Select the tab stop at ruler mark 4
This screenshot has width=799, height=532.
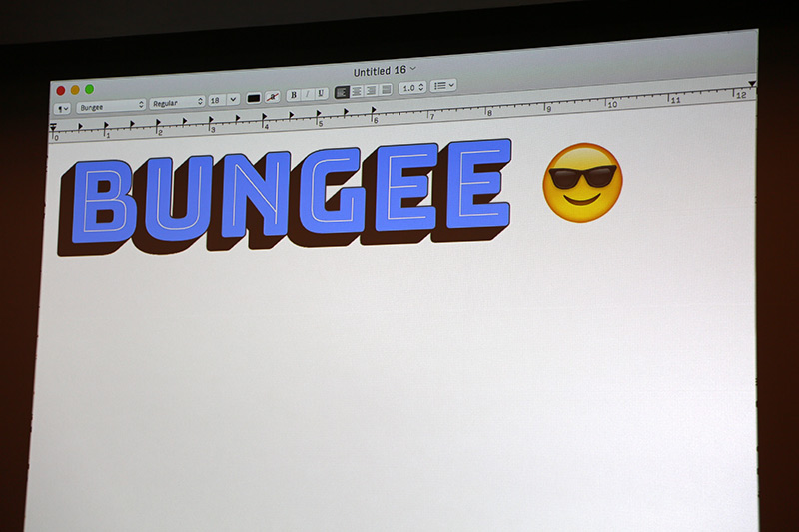pos(264,117)
